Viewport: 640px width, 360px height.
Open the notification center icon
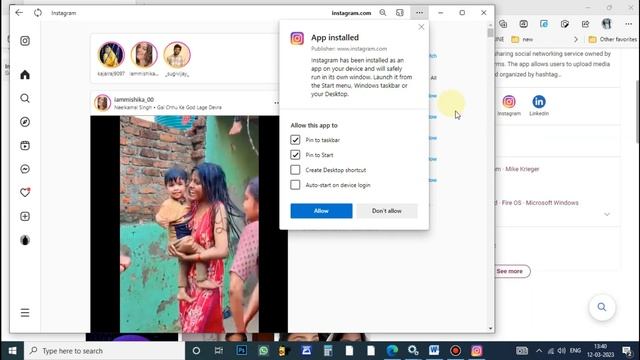point(627,351)
